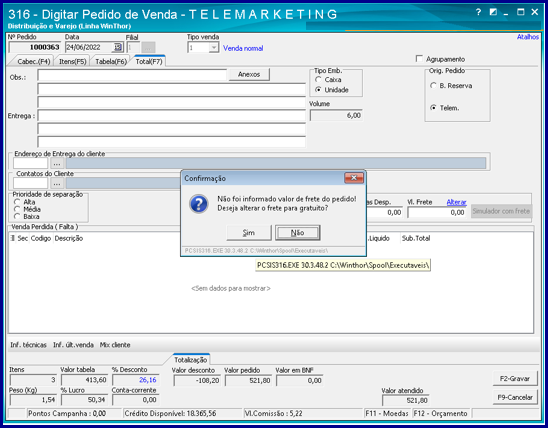The width and height of the screenshot is (548, 428).
Task: Open the Tipo venda dropdown
Action: (214, 47)
